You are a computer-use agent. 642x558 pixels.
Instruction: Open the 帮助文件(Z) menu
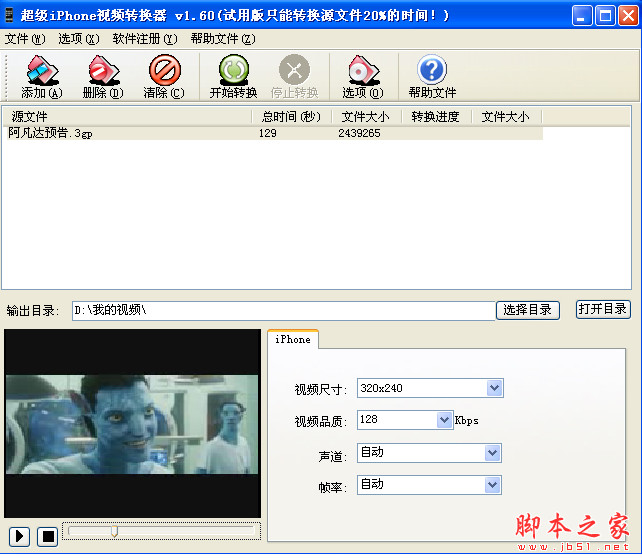(x=223, y=39)
